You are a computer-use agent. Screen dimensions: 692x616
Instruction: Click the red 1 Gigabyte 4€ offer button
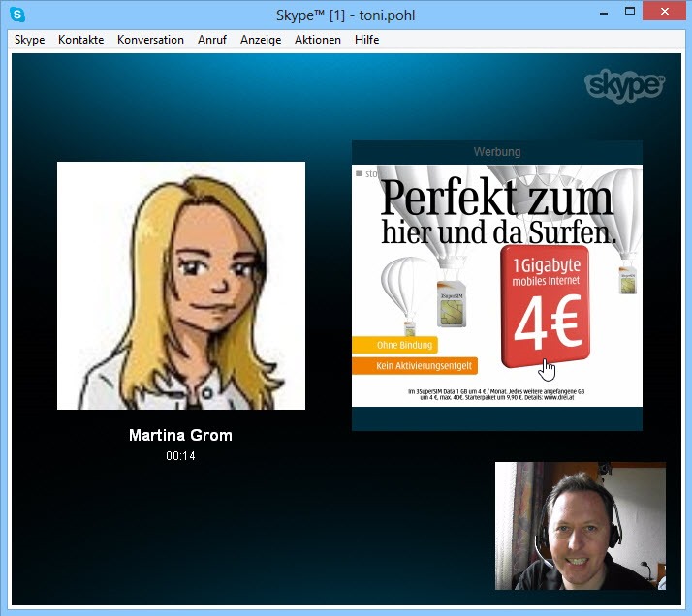click(x=546, y=307)
